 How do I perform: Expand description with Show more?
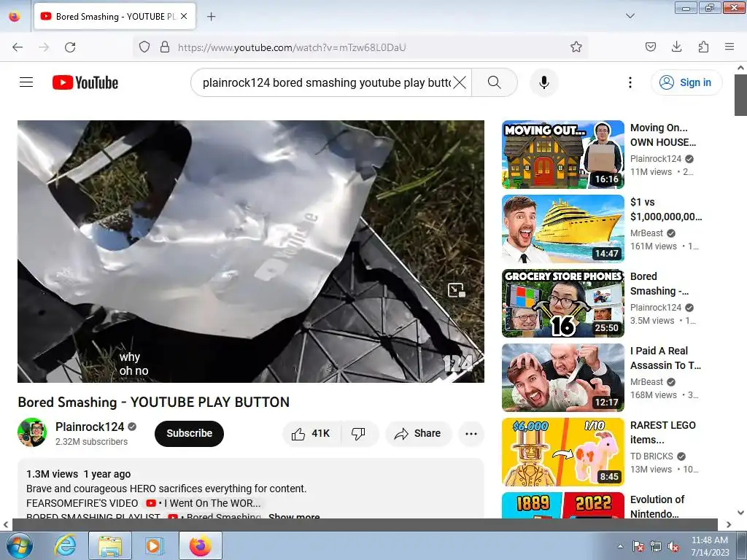tap(294, 516)
